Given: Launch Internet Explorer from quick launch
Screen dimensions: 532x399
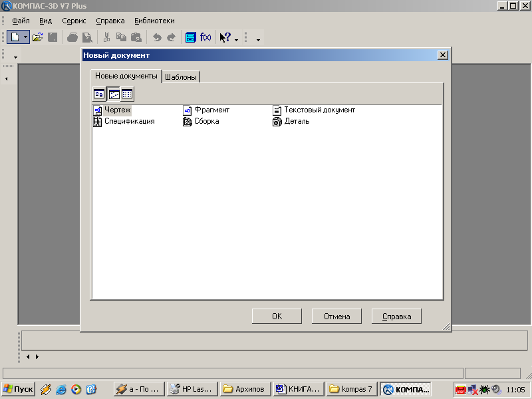Looking at the screenshot, I should (61, 389).
